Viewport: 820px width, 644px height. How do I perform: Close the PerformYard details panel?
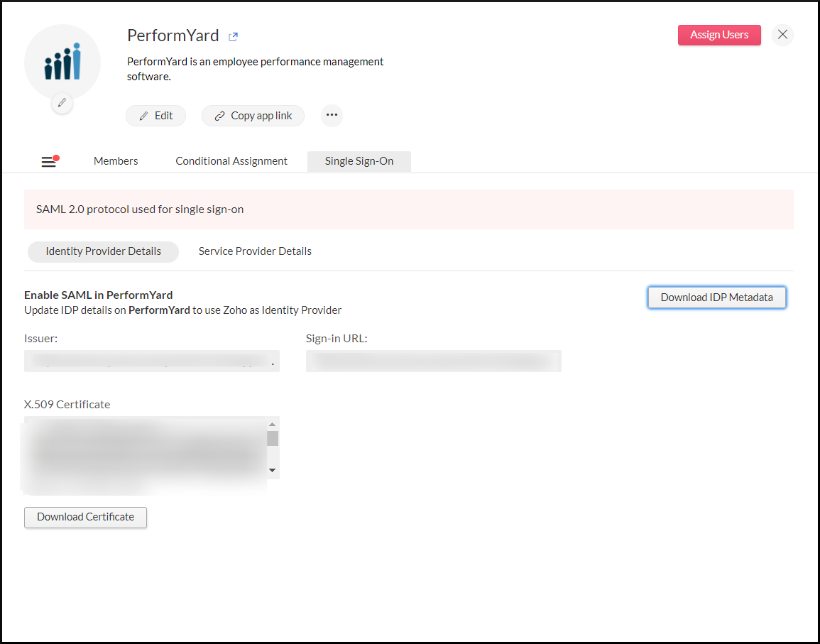tap(782, 35)
